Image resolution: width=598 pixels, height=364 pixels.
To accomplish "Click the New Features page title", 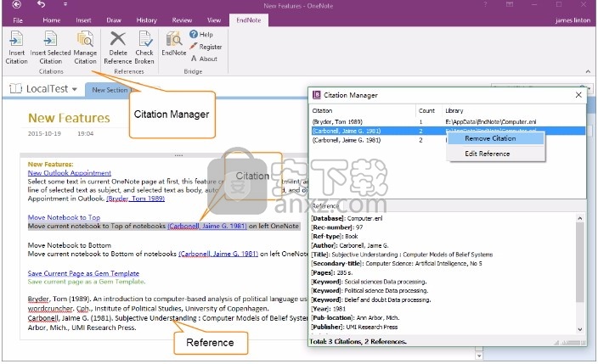I will (x=69, y=118).
